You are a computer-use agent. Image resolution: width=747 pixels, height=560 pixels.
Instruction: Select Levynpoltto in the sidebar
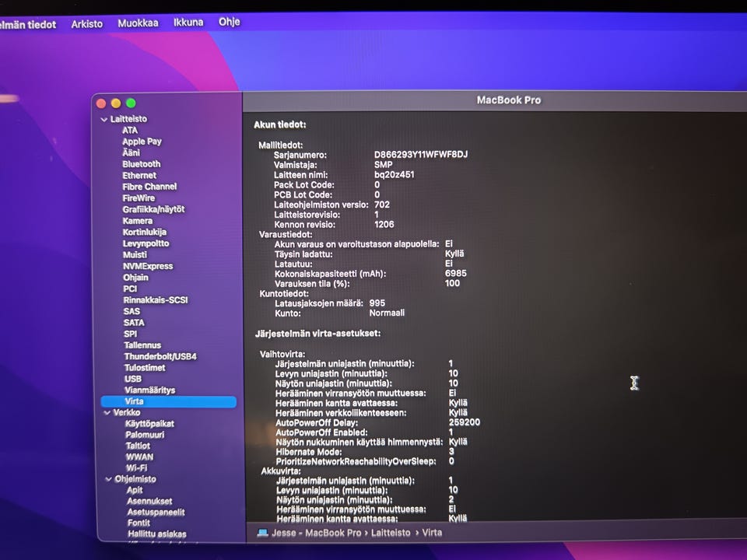146,243
